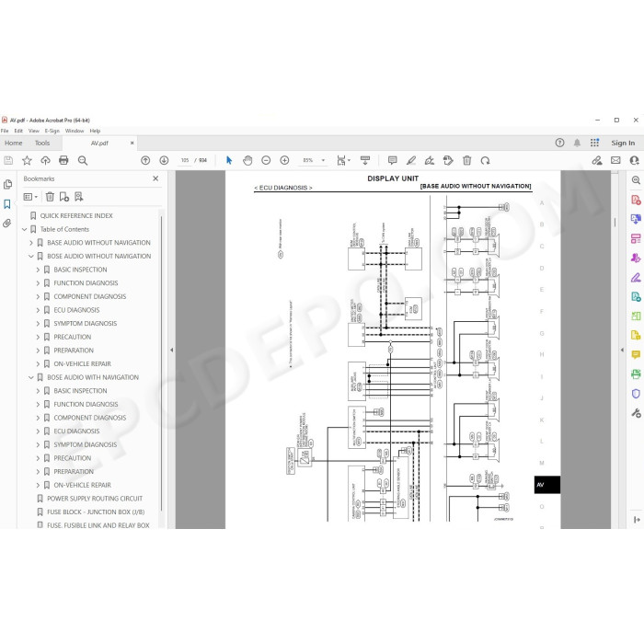Open the View menu

(x=34, y=131)
